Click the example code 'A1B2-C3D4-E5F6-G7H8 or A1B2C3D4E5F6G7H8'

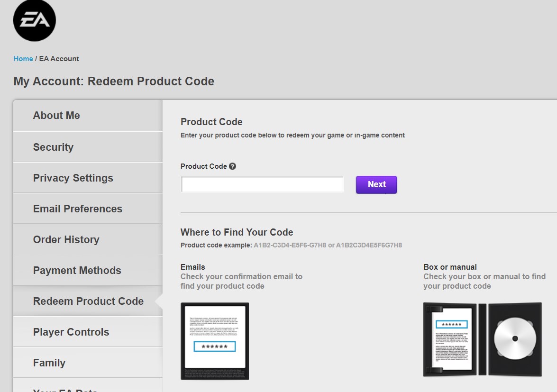pos(328,246)
